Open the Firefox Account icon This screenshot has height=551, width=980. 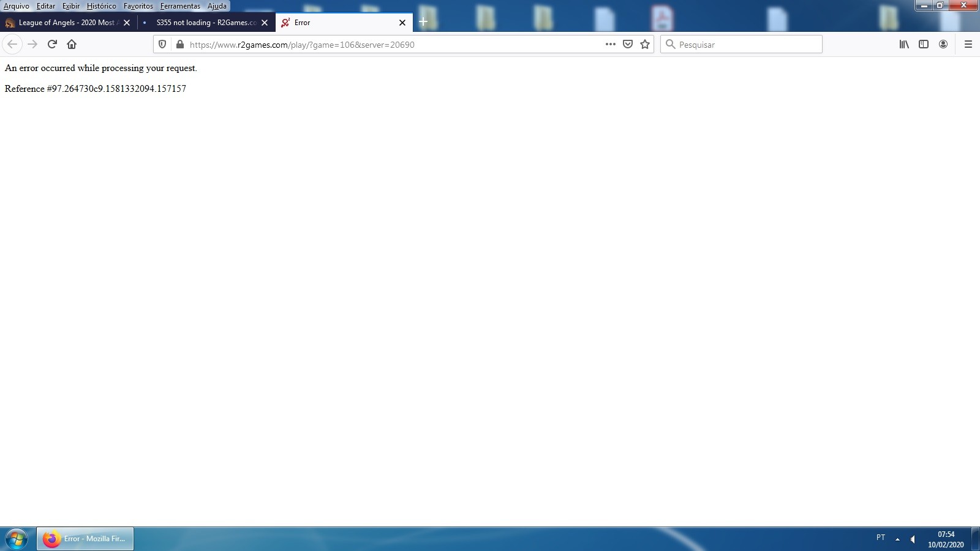[943, 44]
